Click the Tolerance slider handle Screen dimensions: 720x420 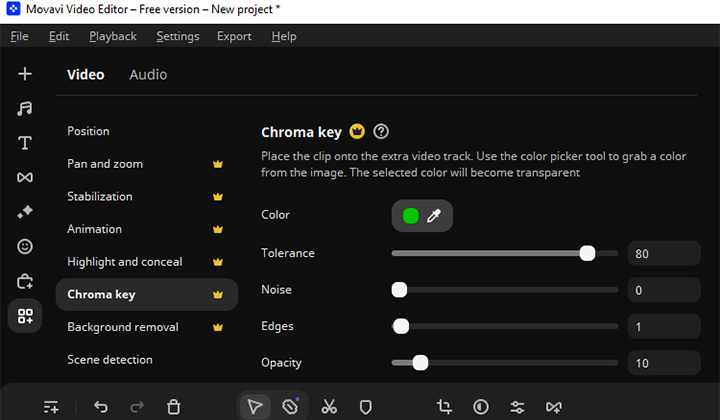coord(587,254)
